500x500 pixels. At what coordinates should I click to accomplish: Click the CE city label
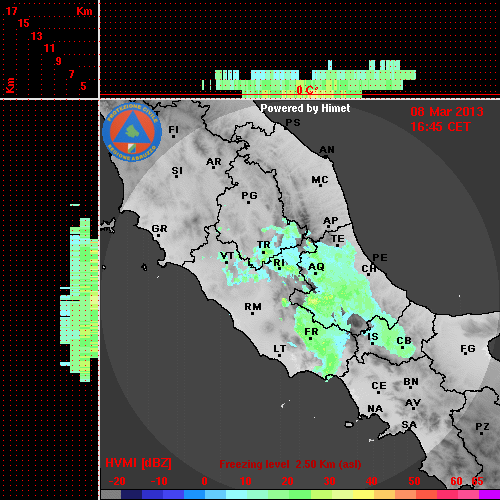coord(379,386)
